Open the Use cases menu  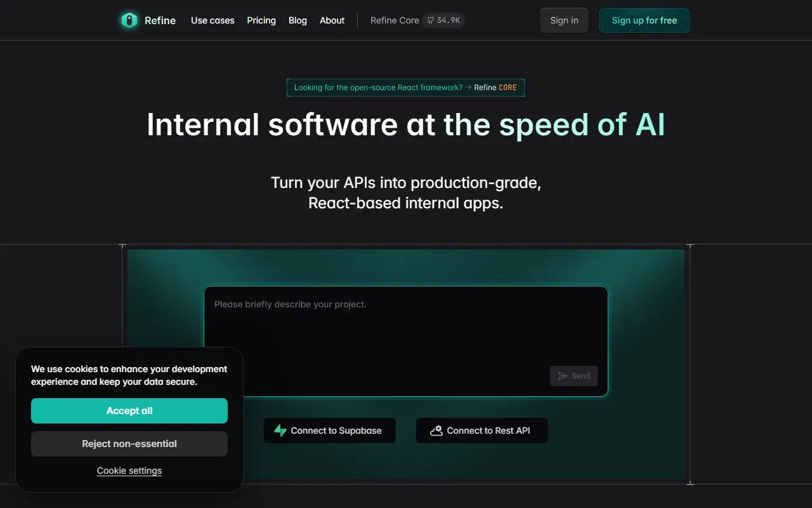(213, 20)
